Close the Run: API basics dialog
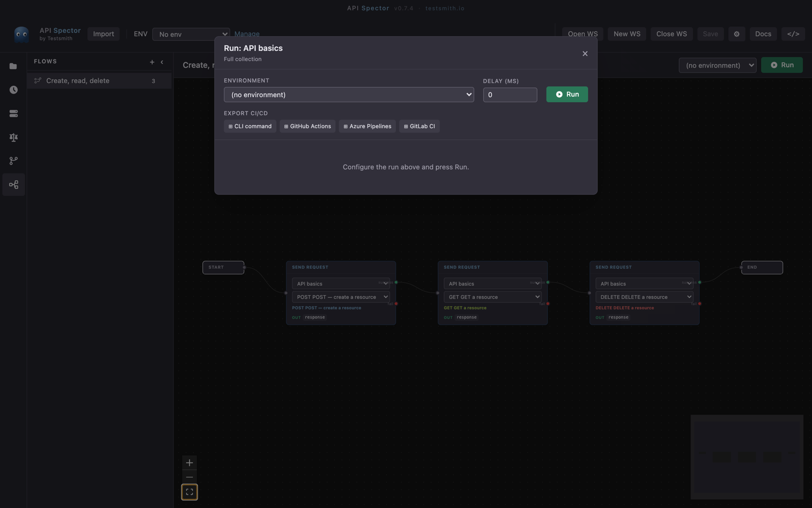 585,53
